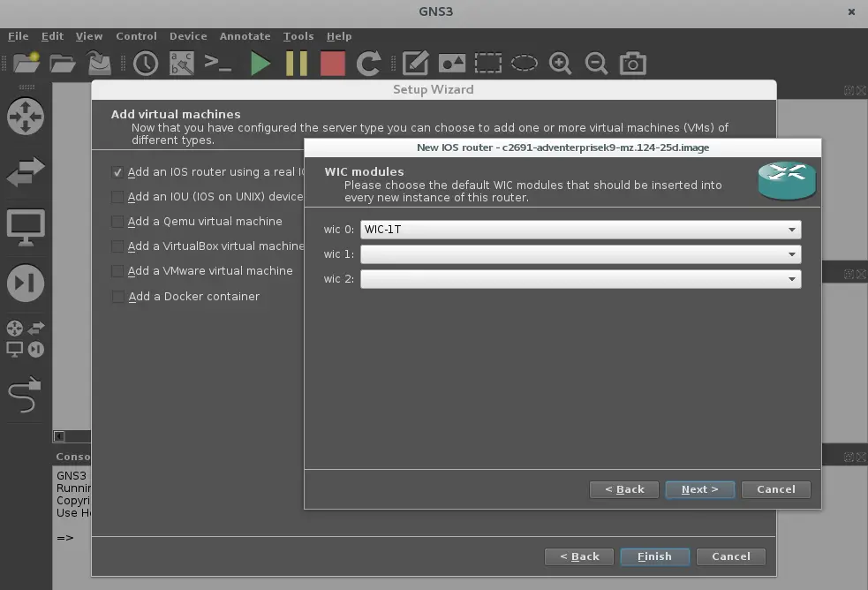
Task: Check Add a Qemu virtual machine
Action: [x=117, y=222]
